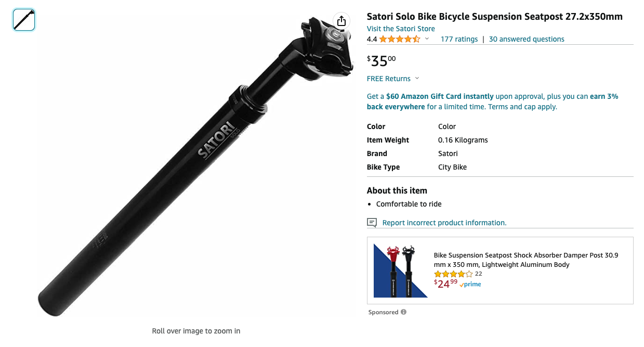Click the share icon on the product image
Screen dimensions: 644x347
pos(341,21)
